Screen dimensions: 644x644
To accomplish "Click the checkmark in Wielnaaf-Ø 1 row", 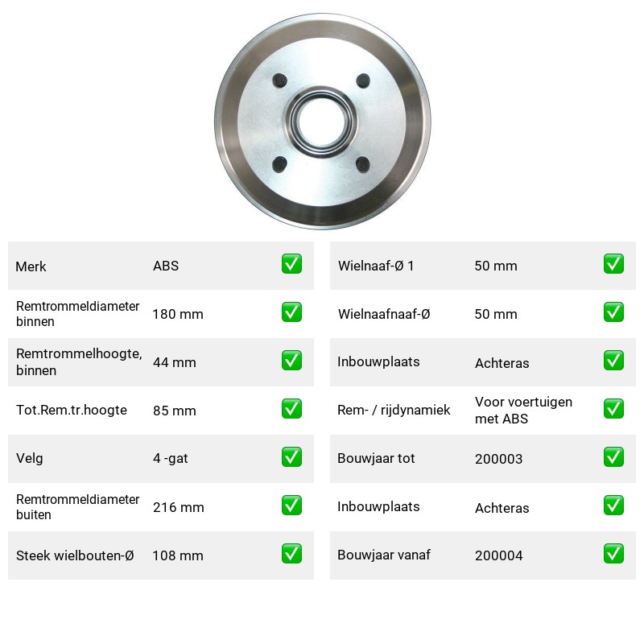I will 613,264.
